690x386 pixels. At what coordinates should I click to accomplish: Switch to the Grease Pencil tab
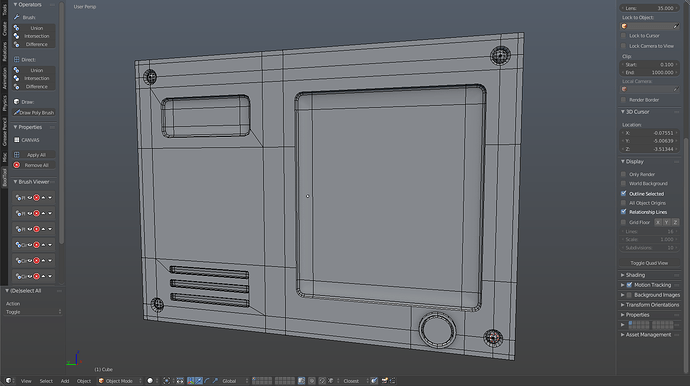coord(4,132)
